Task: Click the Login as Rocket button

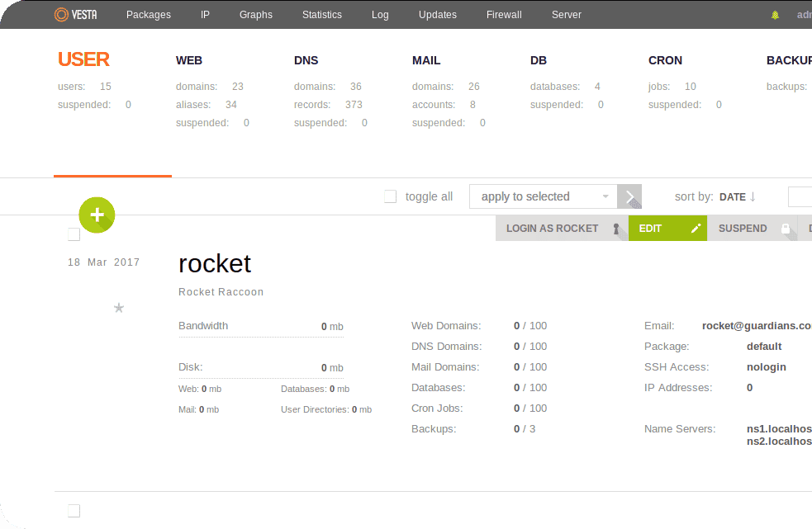Action: [552, 229]
